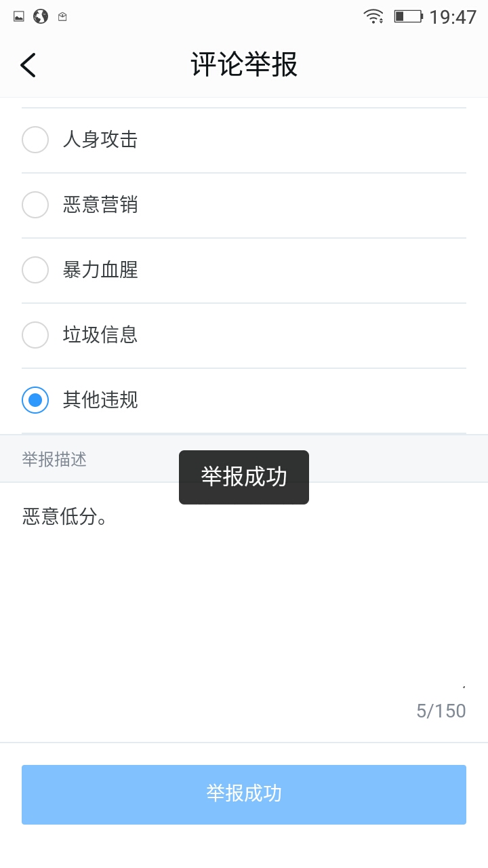Tap the Wi-Fi signal icon
The width and height of the screenshot is (488, 868).
[373, 16]
